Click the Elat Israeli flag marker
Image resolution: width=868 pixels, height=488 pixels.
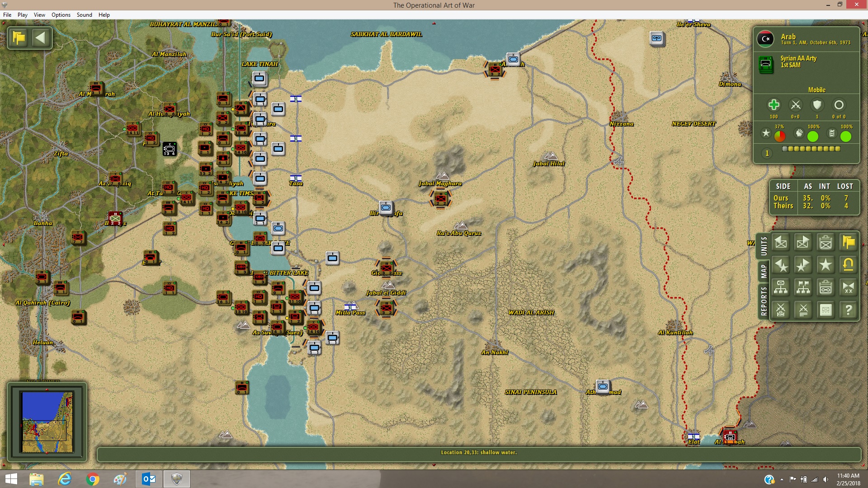click(x=693, y=436)
